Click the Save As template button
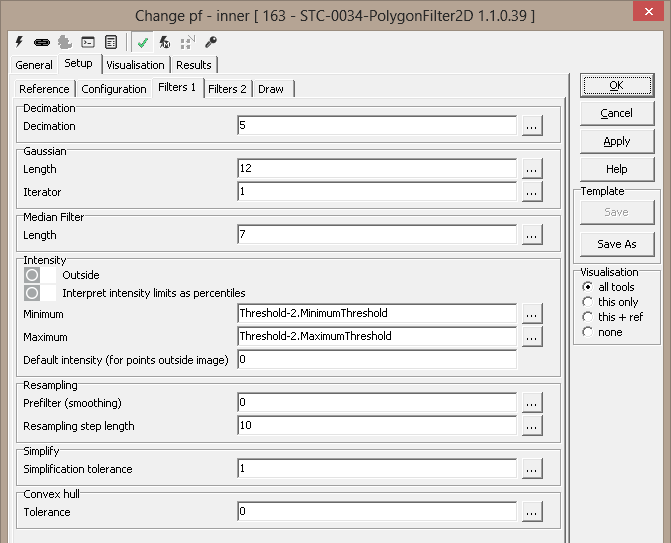671x543 pixels. [617, 244]
